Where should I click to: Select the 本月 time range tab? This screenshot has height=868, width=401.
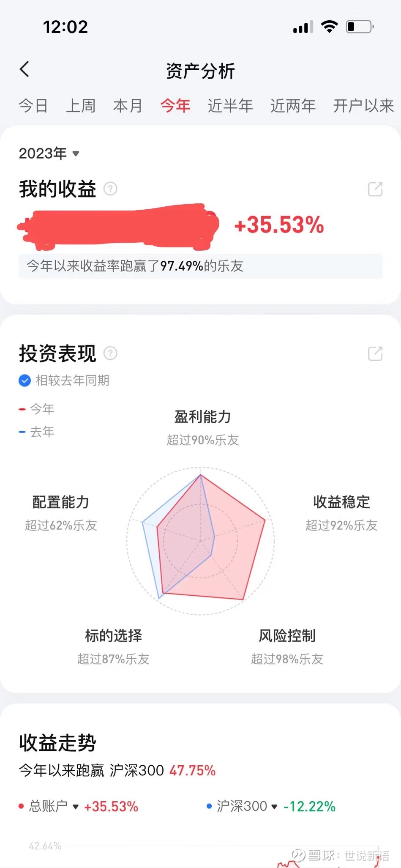click(x=128, y=106)
